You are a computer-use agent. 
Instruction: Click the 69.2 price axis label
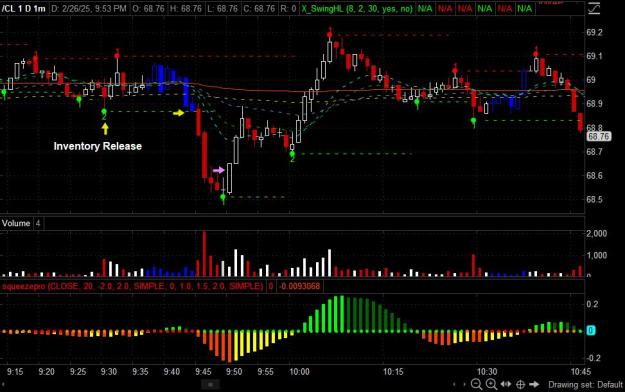pyautogui.click(x=594, y=33)
